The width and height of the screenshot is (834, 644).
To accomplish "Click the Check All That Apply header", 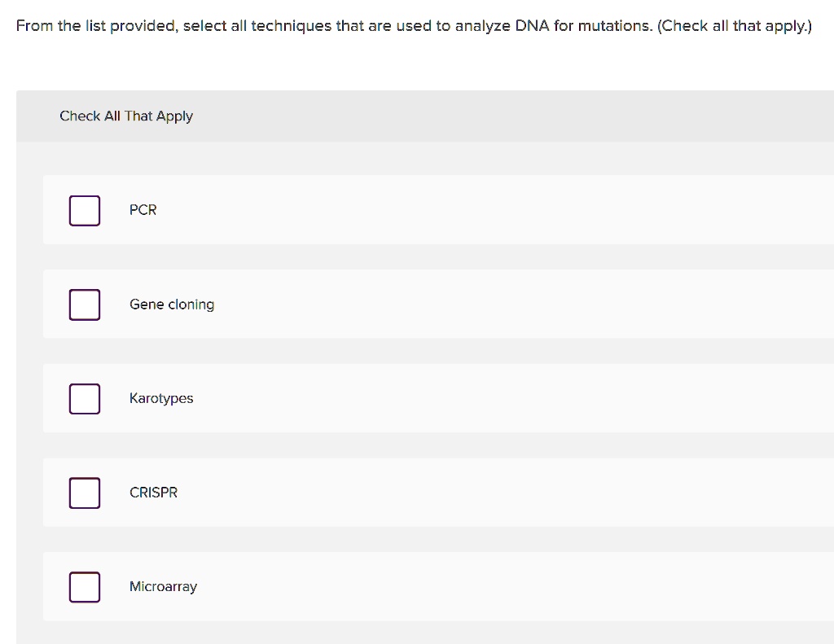I will coord(126,116).
